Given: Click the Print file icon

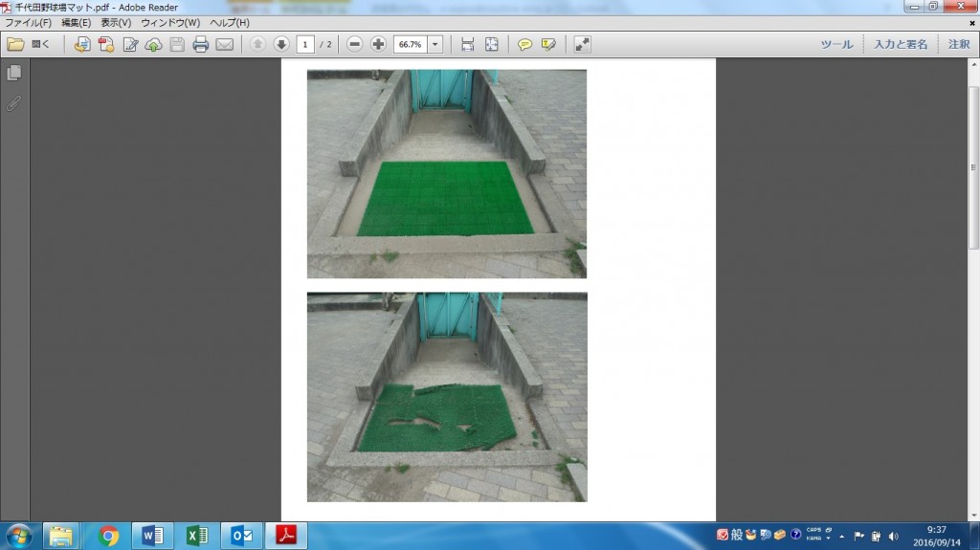Looking at the screenshot, I should point(201,44).
